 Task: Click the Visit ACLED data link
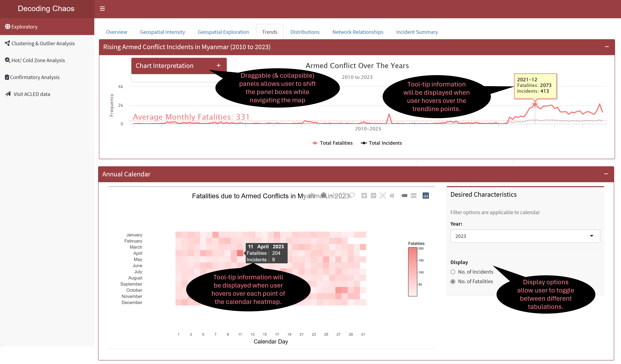tap(32, 94)
